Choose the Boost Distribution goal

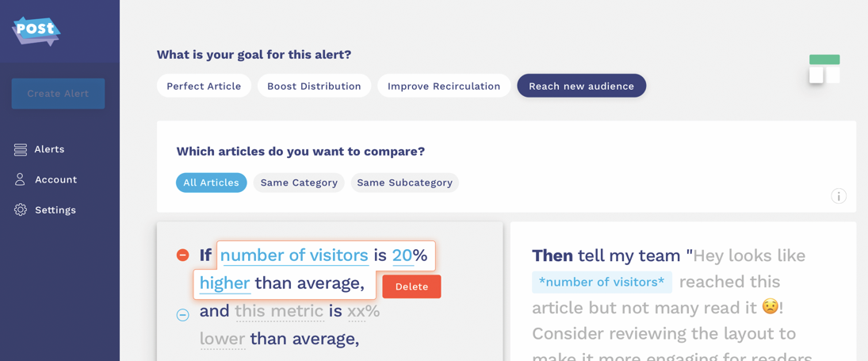point(314,86)
